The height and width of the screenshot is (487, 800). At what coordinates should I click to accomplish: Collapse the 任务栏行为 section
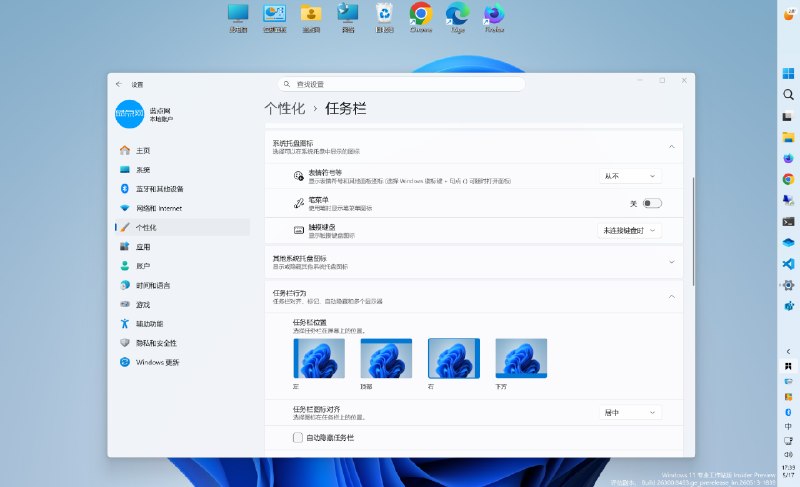pos(671,297)
